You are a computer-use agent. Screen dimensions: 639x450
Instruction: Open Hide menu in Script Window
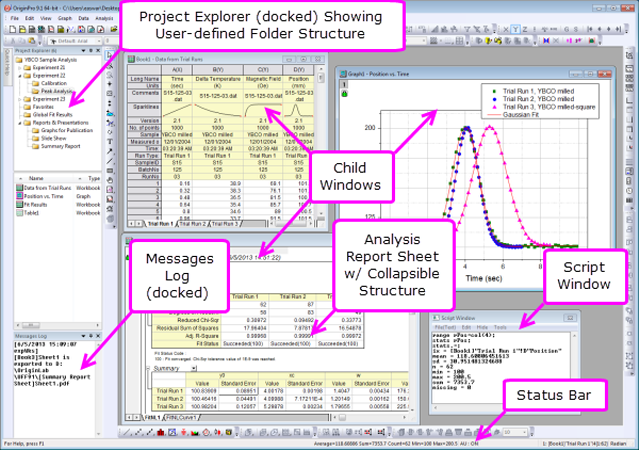482,327
